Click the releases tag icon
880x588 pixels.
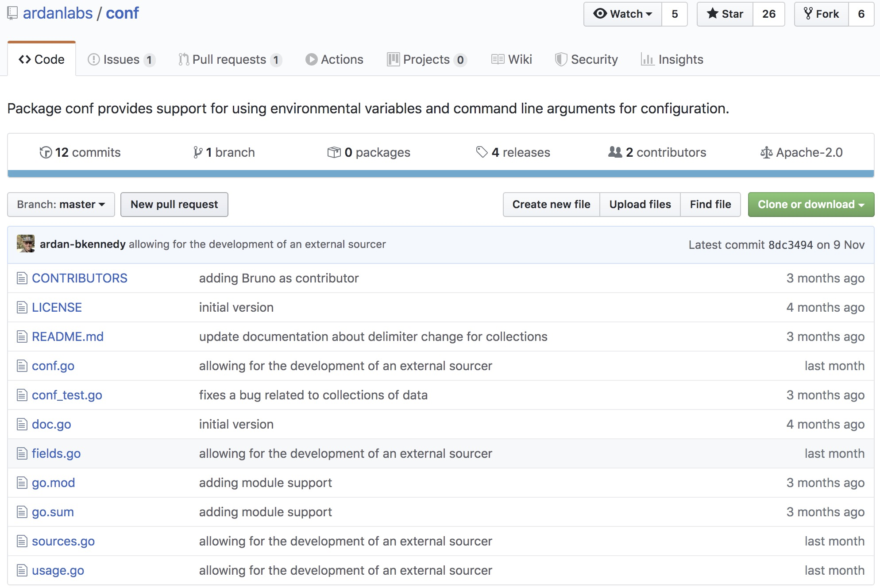(482, 152)
